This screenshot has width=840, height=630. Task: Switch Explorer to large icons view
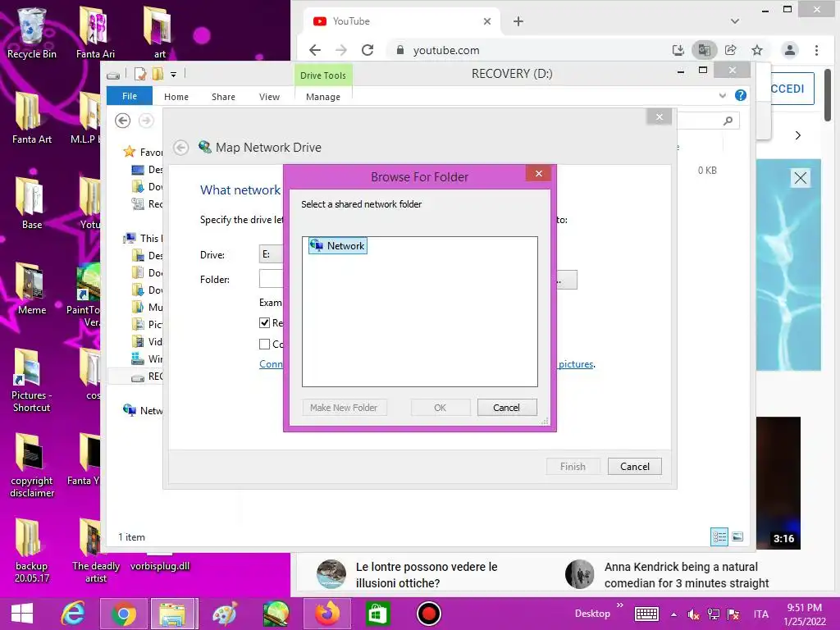[737, 536]
